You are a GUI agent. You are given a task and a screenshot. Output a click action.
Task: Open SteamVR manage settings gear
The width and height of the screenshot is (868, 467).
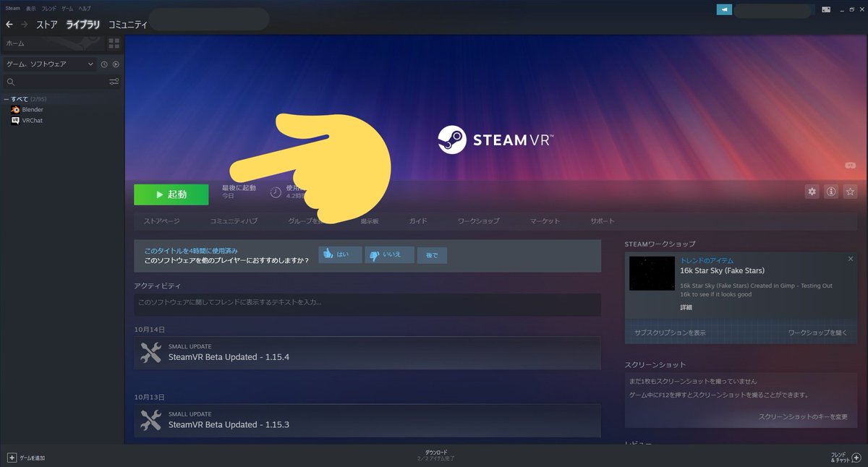[x=812, y=192]
